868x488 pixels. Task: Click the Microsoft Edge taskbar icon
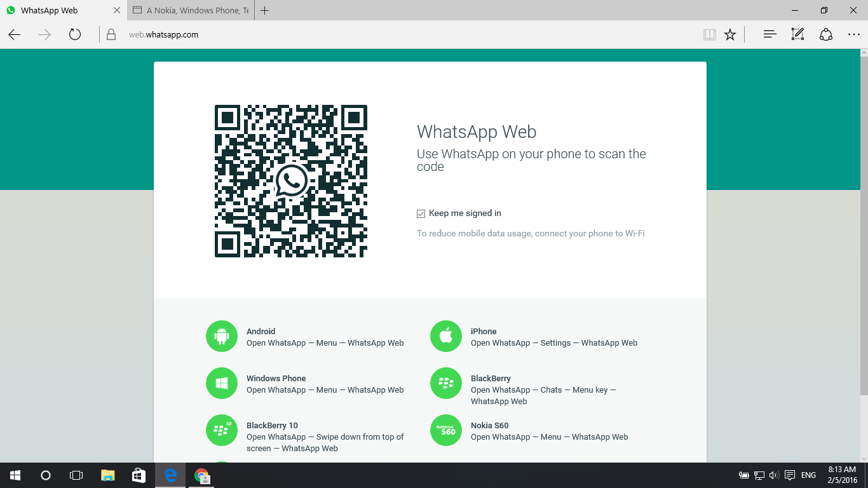(x=170, y=475)
